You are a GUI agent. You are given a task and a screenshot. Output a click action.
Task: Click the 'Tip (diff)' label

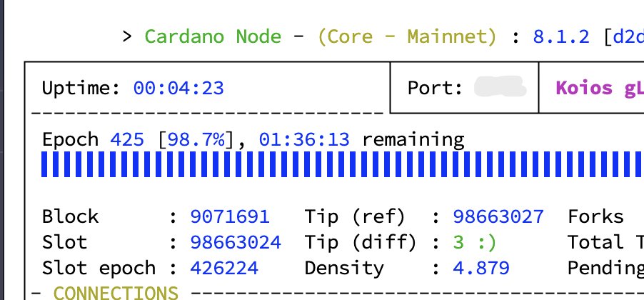coord(361,242)
